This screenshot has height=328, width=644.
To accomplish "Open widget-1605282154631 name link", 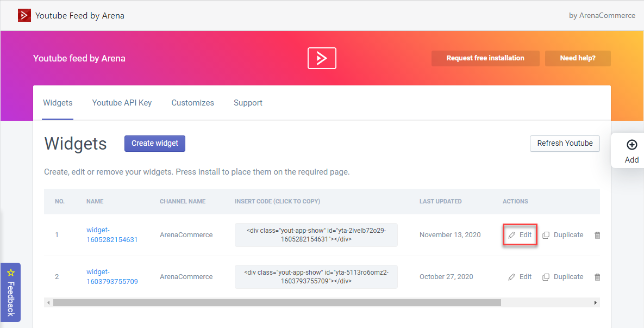I will (x=112, y=234).
